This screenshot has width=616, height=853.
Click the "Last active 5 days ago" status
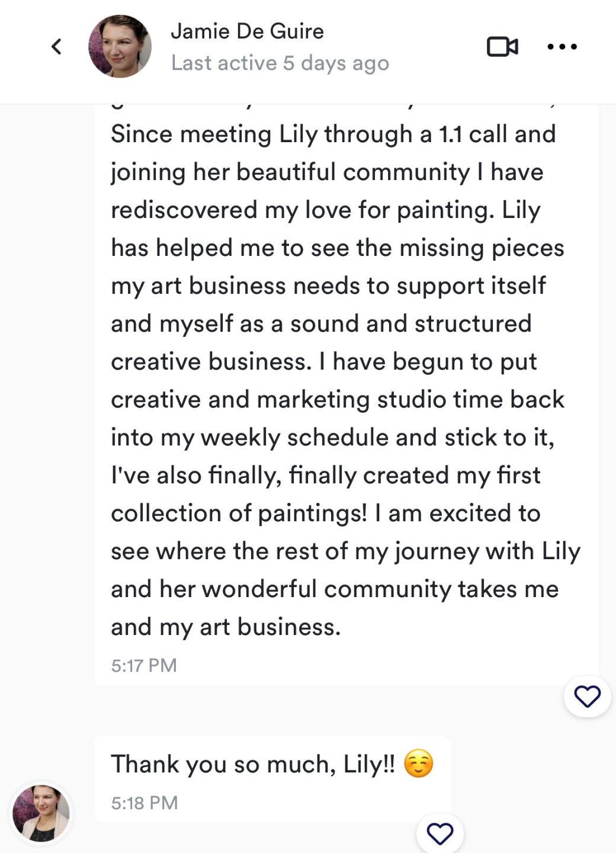point(280,63)
